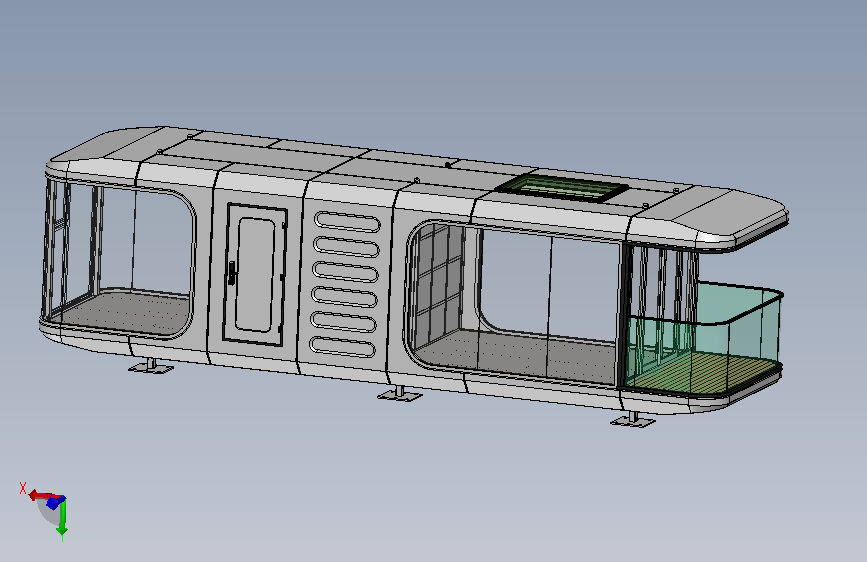Select the left support foot under the cabin
Image resolution: width=867 pixels, height=562 pixels.
(x=150, y=366)
